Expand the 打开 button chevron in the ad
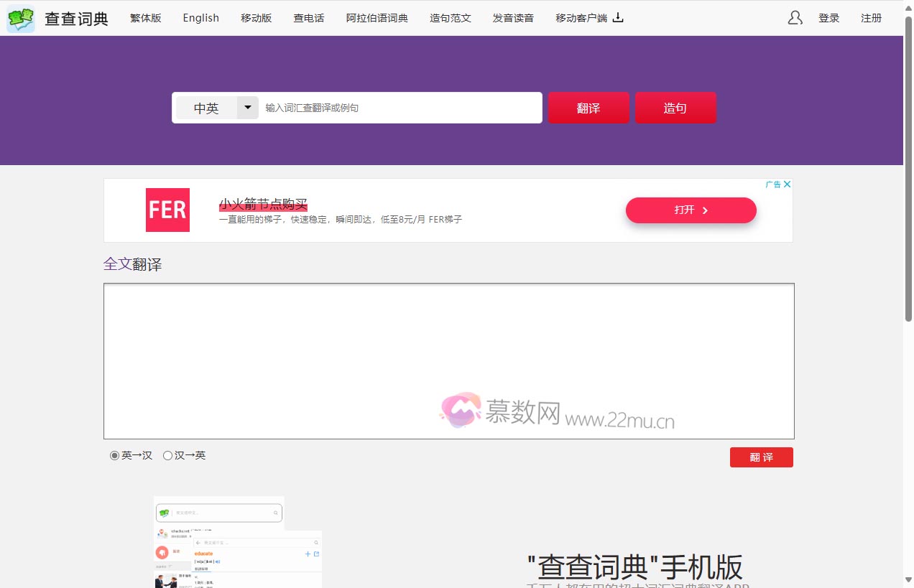Viewport: 914px width, 588px height. (x=706, y=210)
